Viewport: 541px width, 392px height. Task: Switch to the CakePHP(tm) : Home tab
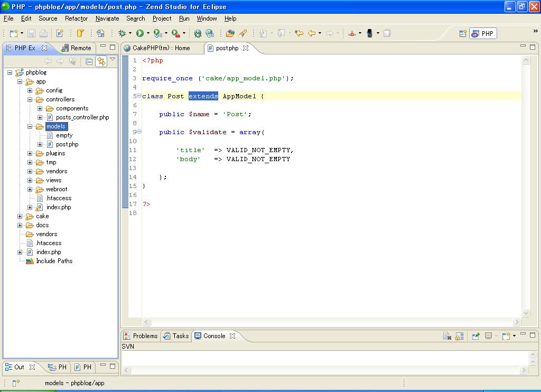coord(160,48)
